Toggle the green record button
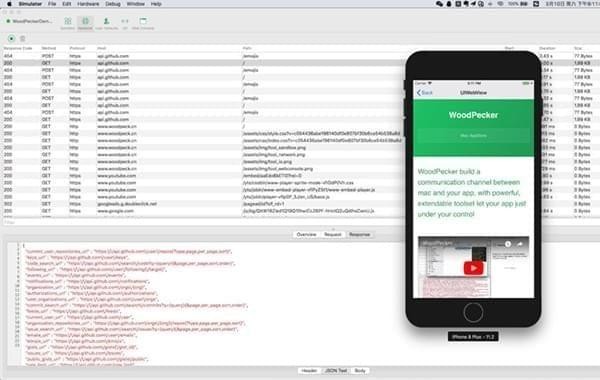The height and width of the screenshot is (380, 600). point(11,38)
